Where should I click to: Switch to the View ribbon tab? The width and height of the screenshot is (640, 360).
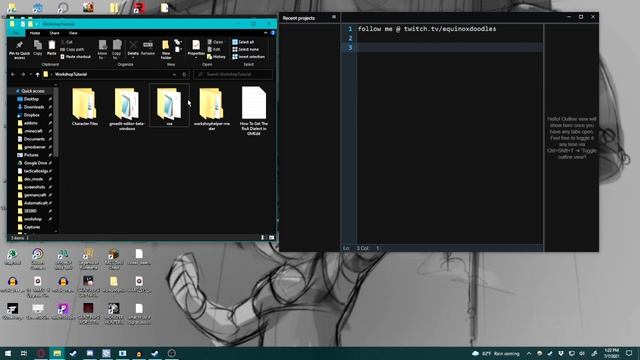73,33
